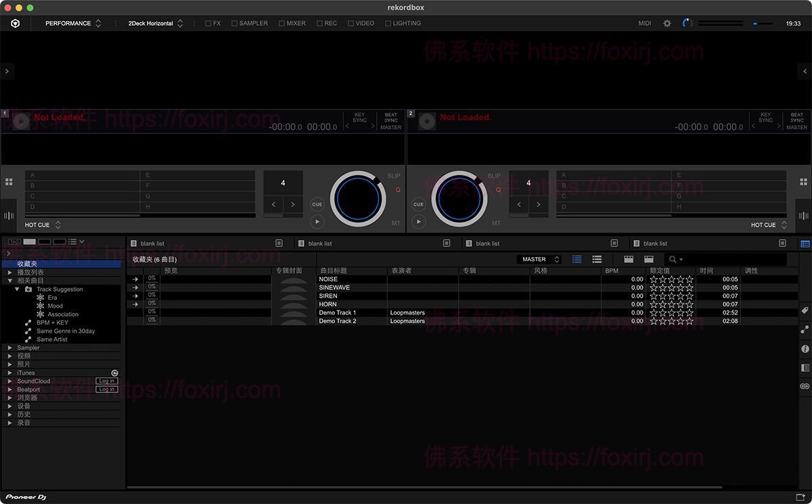Click Log in next to SoundCloud
Viewport: 812px width, 504px height.
coord(106,381)
